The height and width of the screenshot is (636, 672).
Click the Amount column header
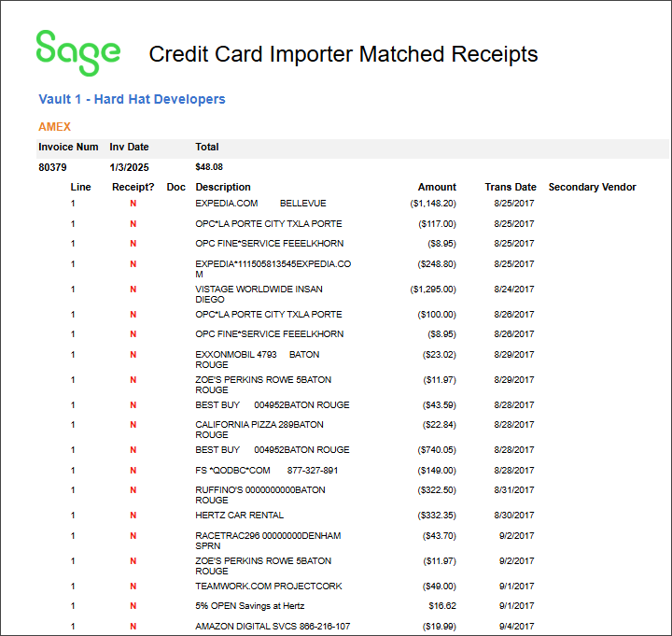pyautogui.click(x=437, y=187)
